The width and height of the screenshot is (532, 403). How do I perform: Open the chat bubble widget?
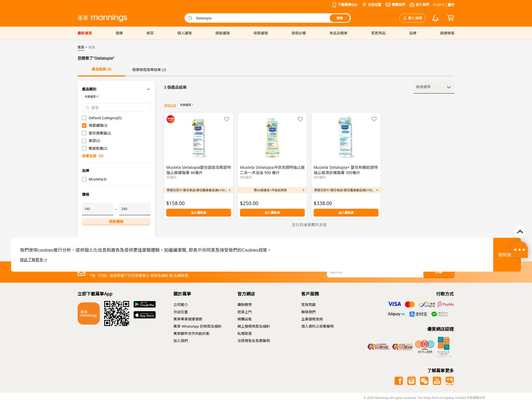520,249
